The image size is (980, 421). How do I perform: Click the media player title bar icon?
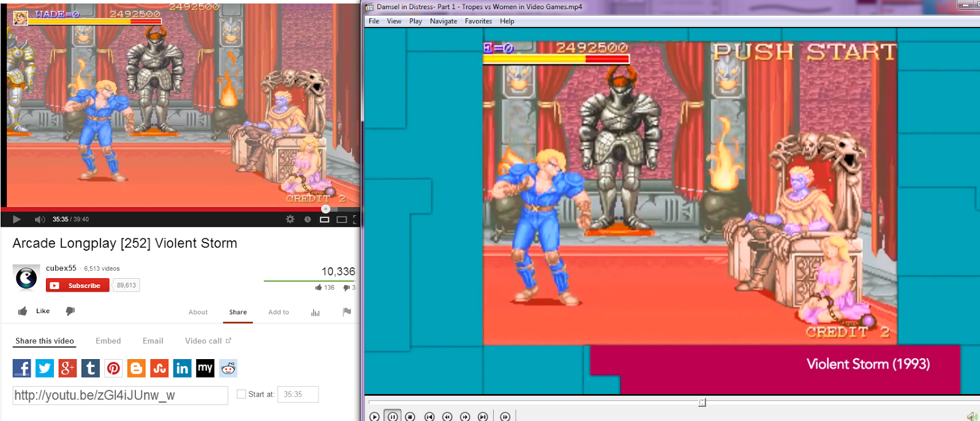click(x=369, y=7)
